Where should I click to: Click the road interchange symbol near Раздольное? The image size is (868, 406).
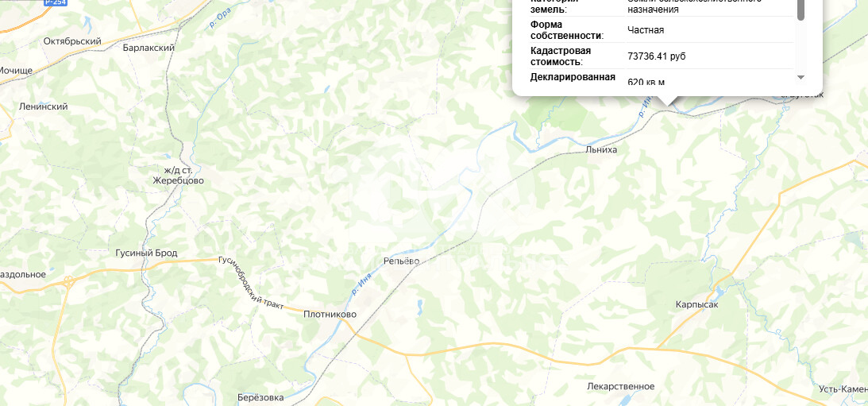68,283
